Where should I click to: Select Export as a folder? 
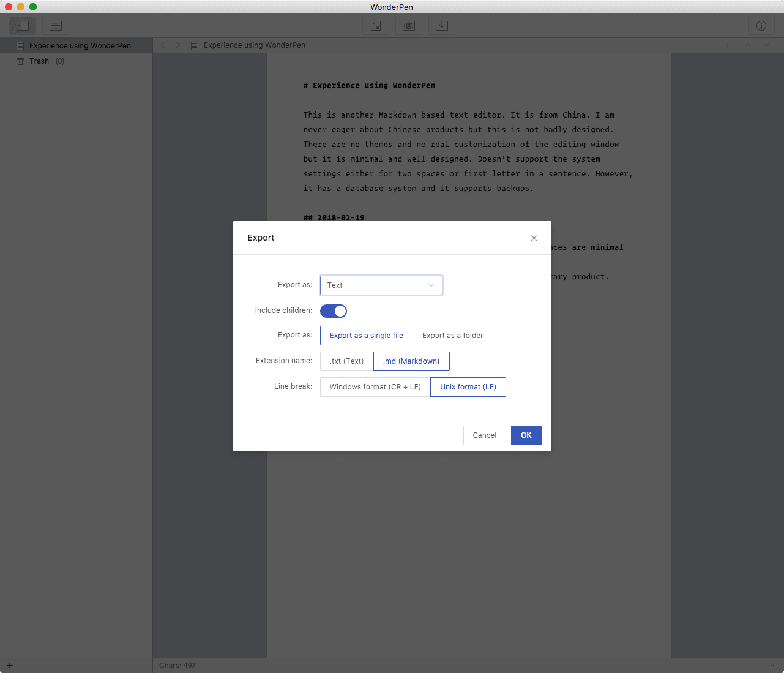pyautogui.click(x=453, y=336)
